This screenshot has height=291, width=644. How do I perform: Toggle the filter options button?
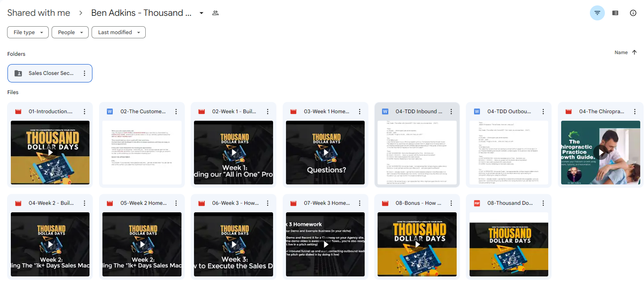click(x=597, y=13)
